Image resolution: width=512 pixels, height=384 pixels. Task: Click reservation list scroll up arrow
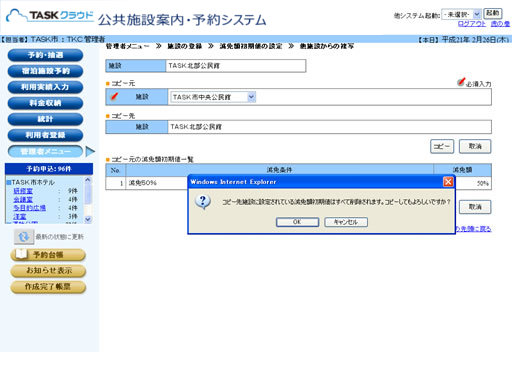(88, 180)
